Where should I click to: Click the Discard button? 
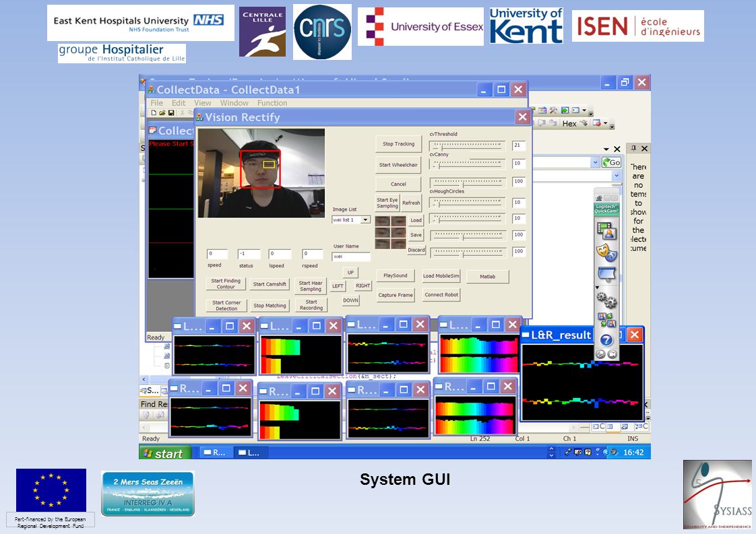point(416,250)
